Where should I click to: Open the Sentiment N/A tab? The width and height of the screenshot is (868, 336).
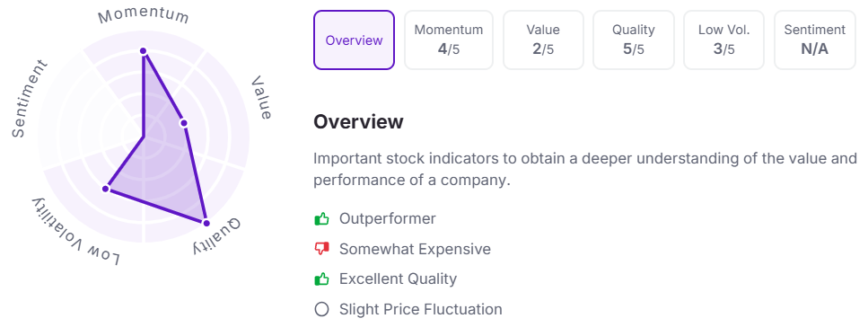pyautogui.click(x=815, y=40)
